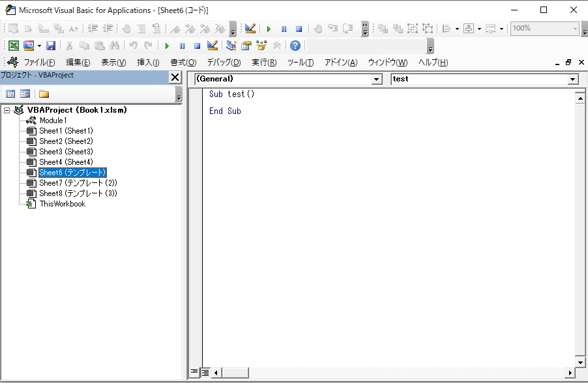The height and width of the screenshot is (383, 588).
Task: Click the View Microsoft Excel icon
Action: click(14, 46)
